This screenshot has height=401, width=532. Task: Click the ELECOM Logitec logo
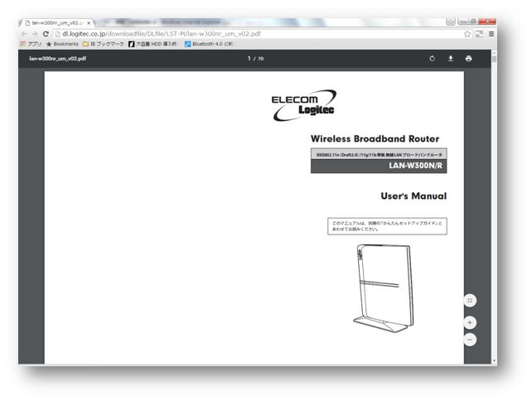click(304, 105)
